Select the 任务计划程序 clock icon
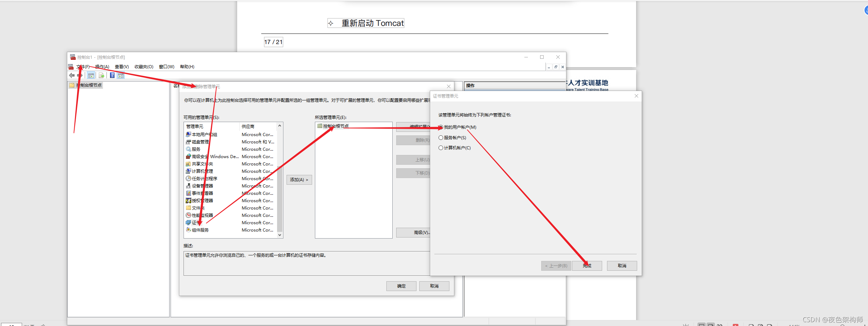Screen dimensions: 868x326 188,178
